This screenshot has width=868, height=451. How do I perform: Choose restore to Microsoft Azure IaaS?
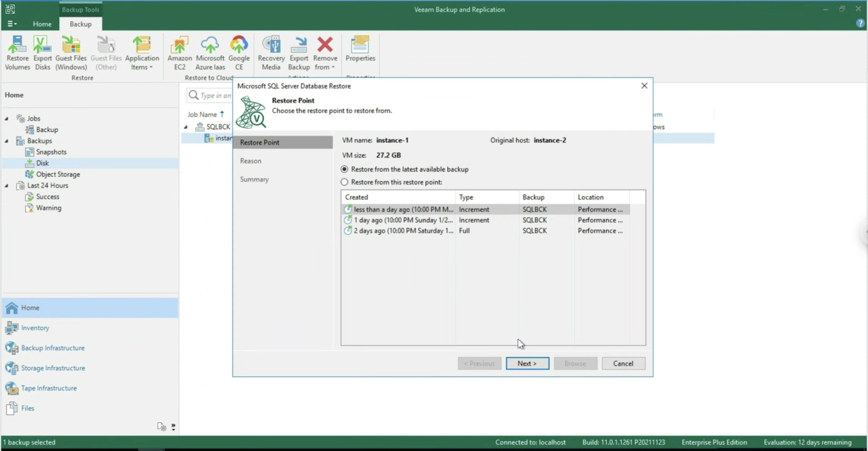(x=210, y=53)
